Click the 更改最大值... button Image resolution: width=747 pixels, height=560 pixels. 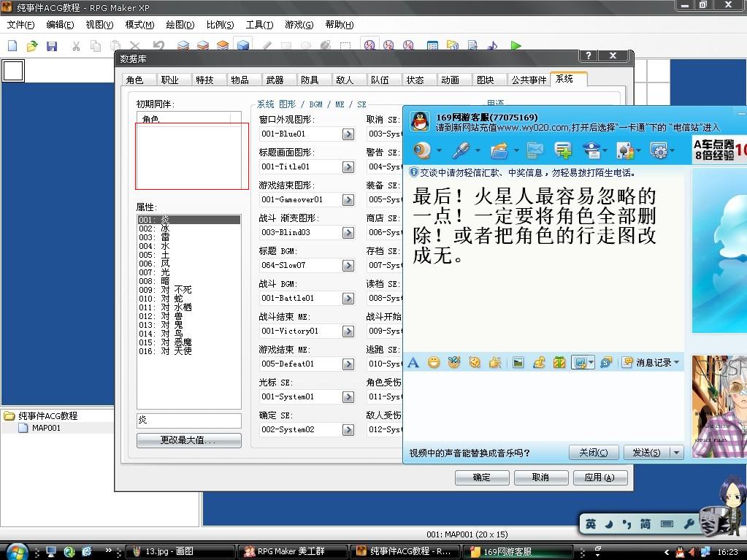tap(188, 440)
